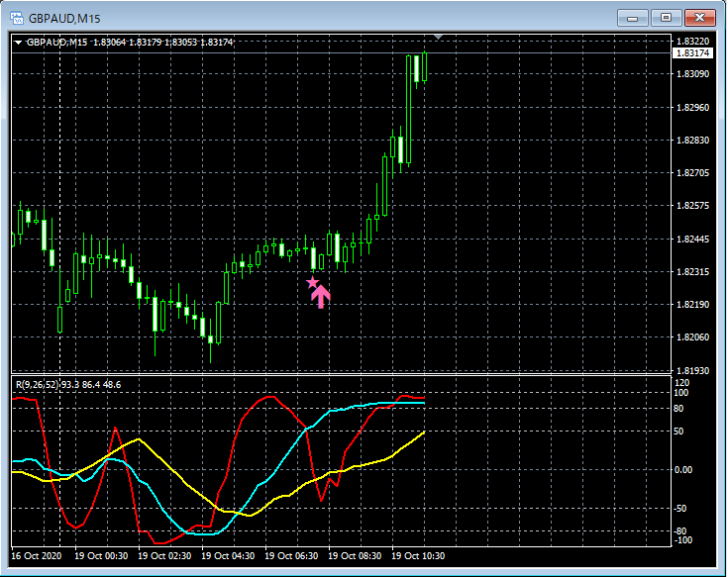
Task: Click the indicator scale value 0.00
Action: 683,470
